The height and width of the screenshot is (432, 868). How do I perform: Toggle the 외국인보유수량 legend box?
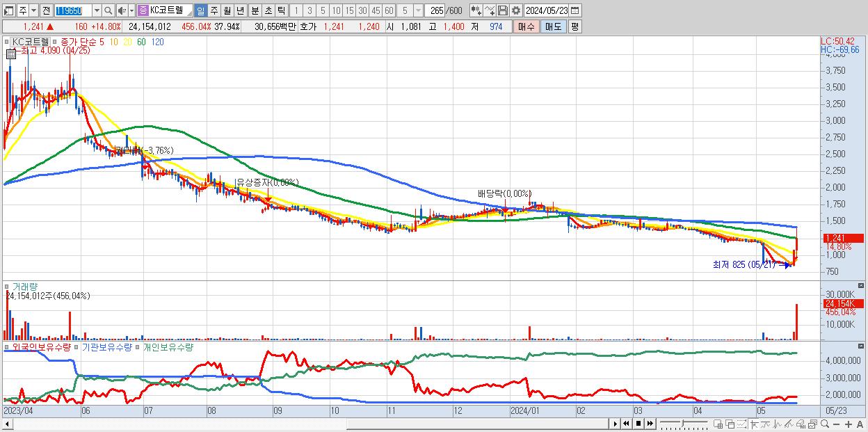click(8, 346)
